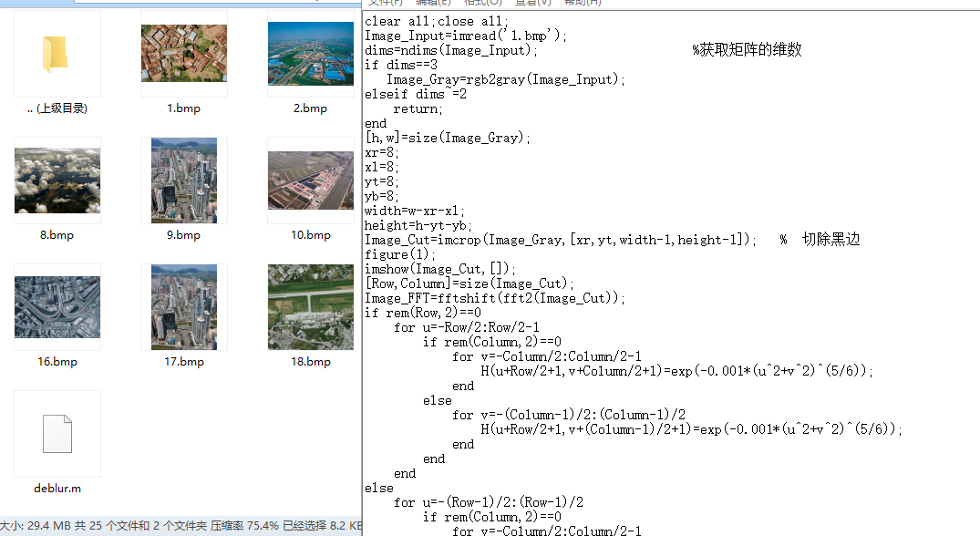Open the parent directory folder icon
Screen dimensions: 980x536
pos(56,54)
